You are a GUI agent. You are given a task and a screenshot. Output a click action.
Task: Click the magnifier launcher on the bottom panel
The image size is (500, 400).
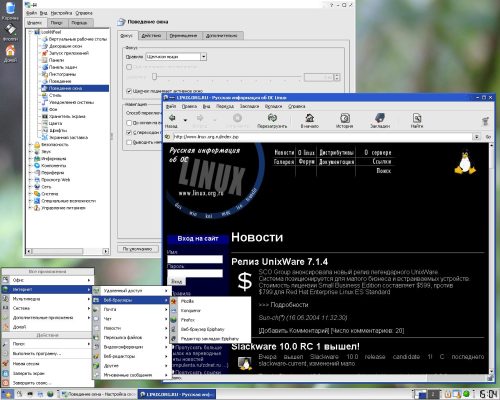pos(20,394)
